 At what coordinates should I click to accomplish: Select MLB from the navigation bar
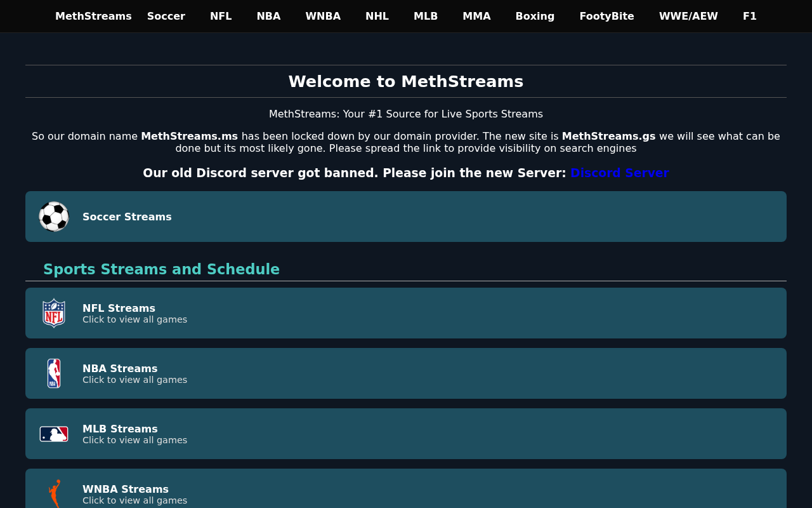pos(426,17)
